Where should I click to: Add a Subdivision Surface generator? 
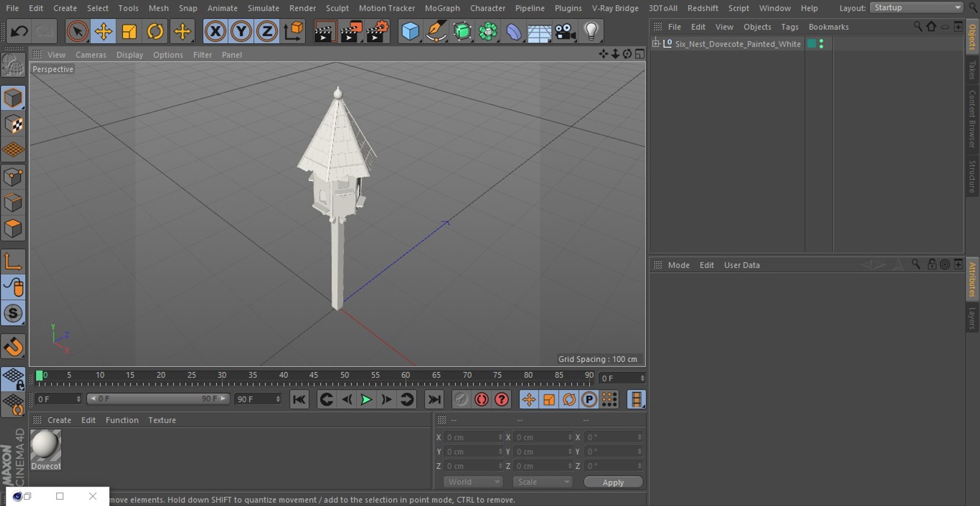coord(462,32)
